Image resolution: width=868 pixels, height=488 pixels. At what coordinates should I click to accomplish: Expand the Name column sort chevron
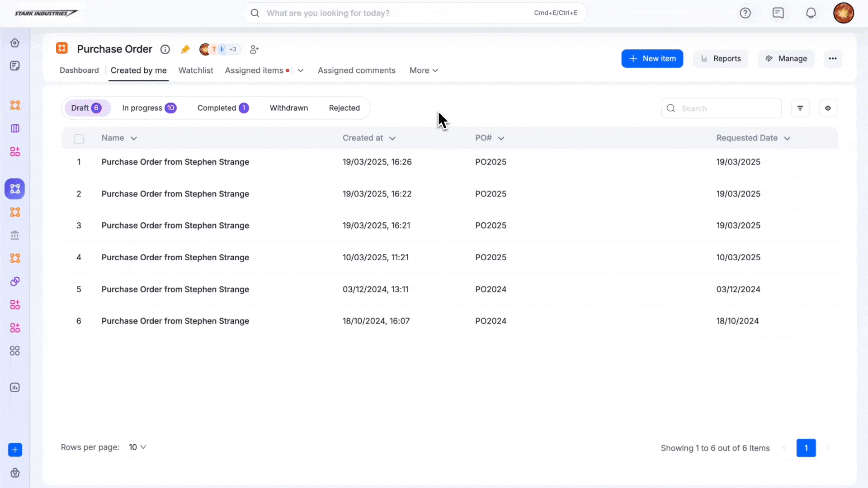134,138
